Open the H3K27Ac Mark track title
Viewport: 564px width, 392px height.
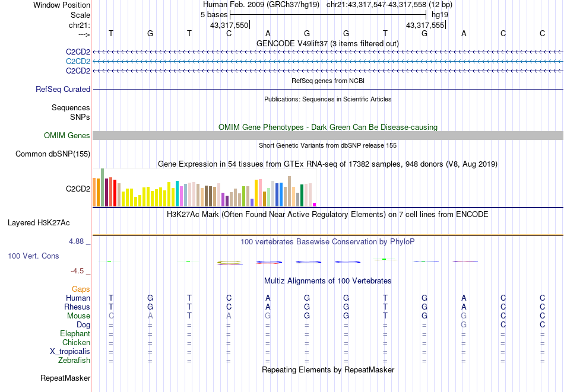pos(328,215)
